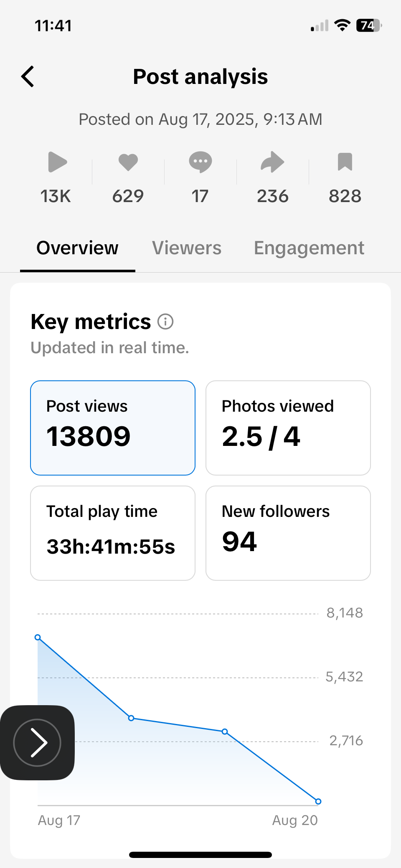Tap the back arrow icon
Viewport: 401px width, 868px height.
point(28,77)
